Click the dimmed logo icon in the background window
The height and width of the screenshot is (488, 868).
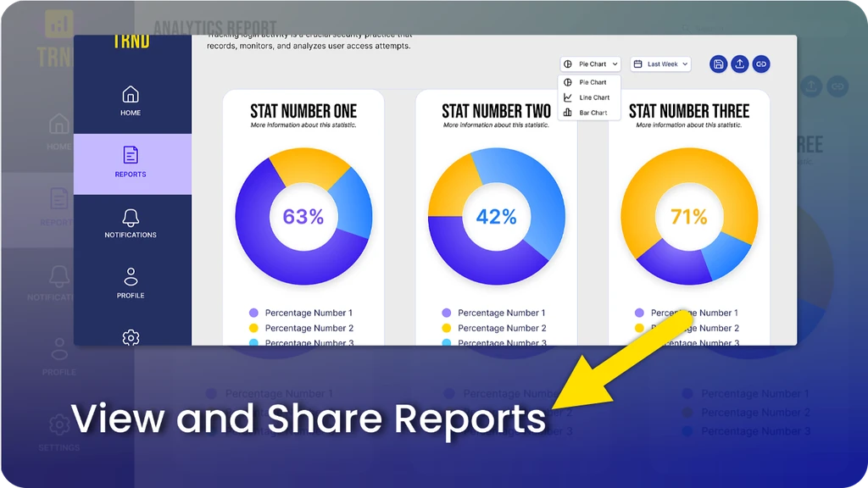tap(58, 24)
